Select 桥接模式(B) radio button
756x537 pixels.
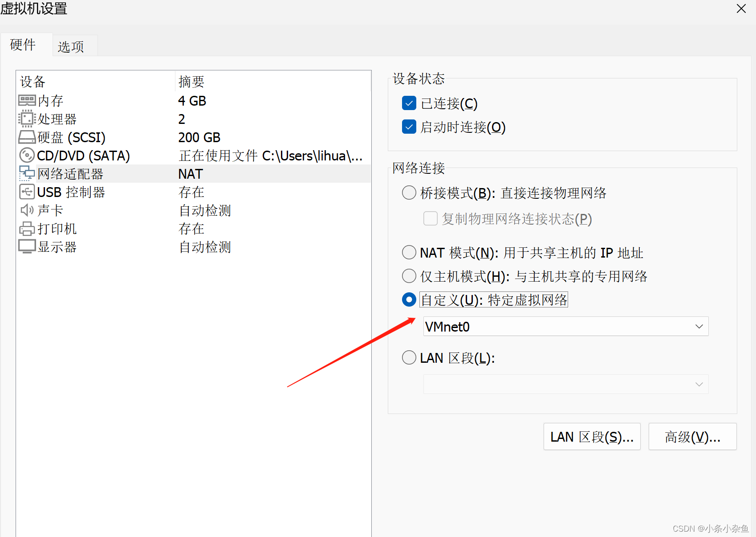[x=409, y=193]
